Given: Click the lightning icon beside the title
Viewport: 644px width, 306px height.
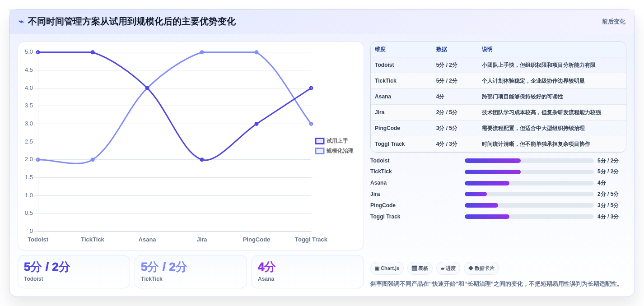Looking at the screenshot, I should (x=21, y=22).
